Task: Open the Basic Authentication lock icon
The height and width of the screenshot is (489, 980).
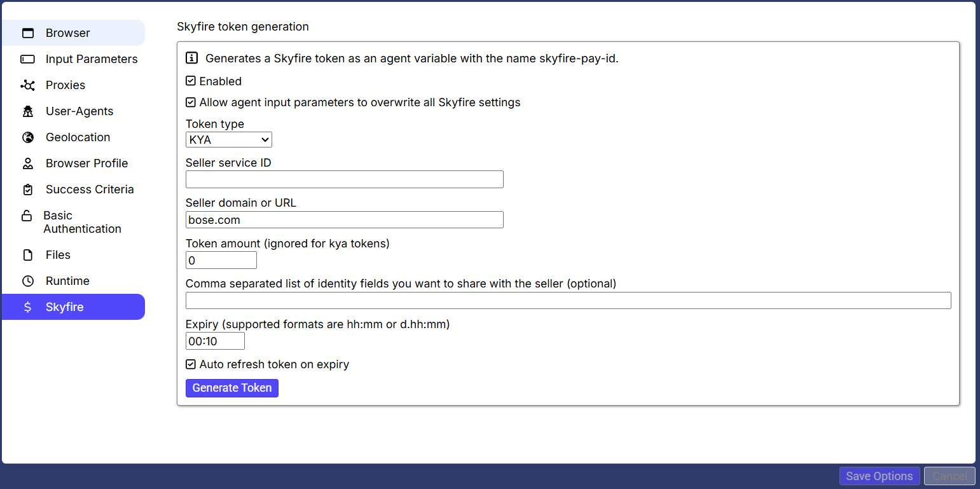Action: click(x=28, y=216)
